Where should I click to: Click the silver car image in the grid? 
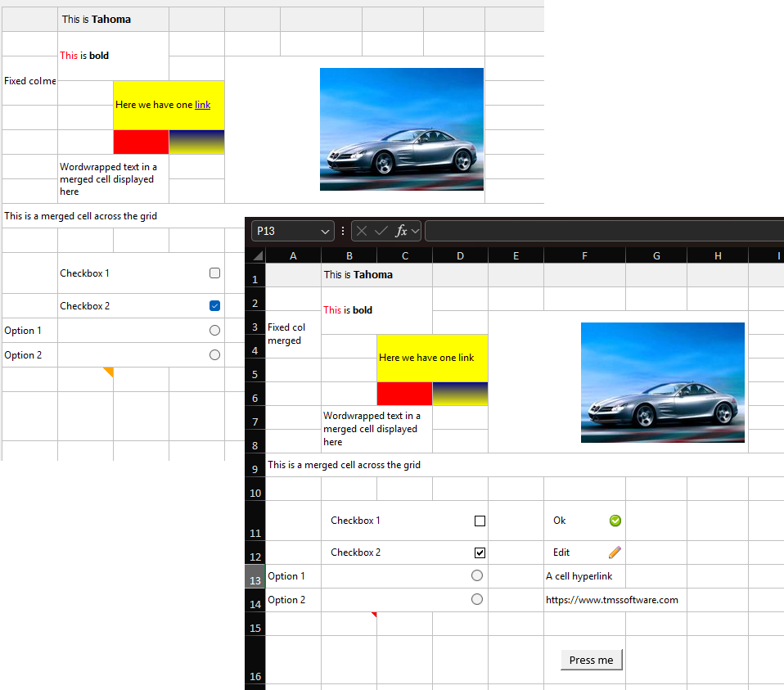[x=663, y=382]
